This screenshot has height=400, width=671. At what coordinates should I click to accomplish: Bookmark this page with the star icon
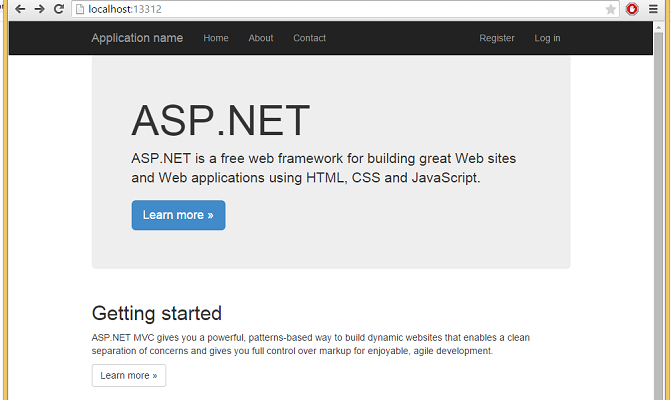tap(611, 9)
